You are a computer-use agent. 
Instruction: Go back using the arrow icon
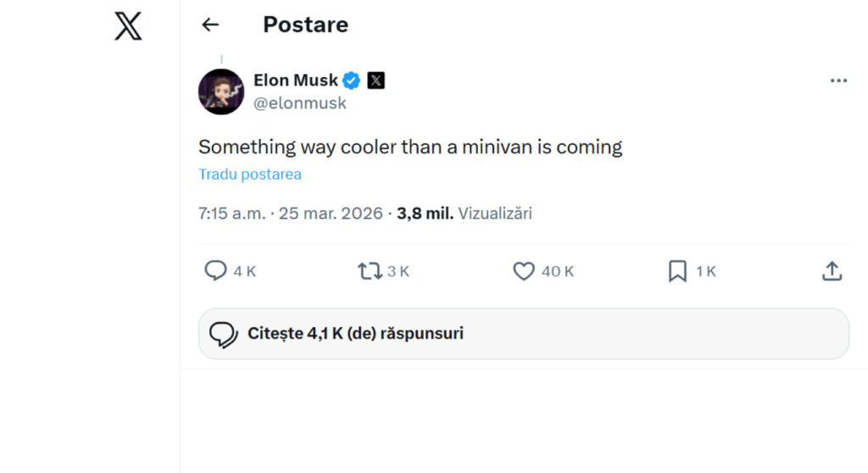click(209, 25)
